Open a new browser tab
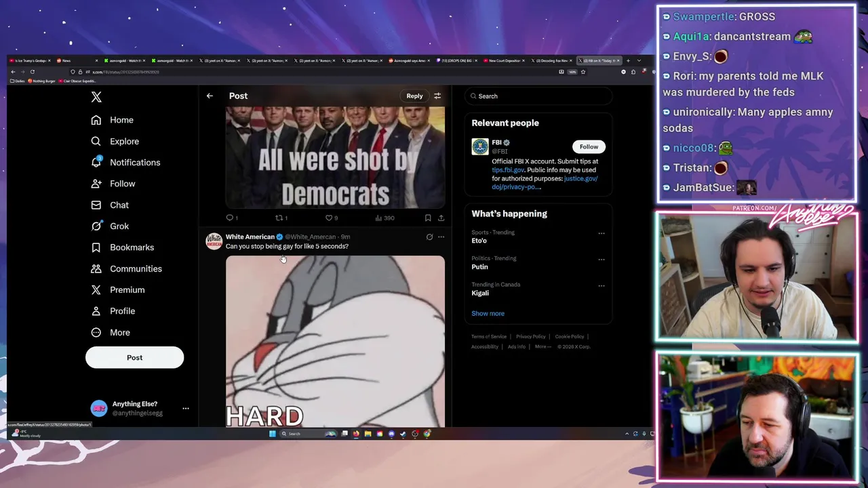This screenshot has height=488, width=868. tap(628, 60)
